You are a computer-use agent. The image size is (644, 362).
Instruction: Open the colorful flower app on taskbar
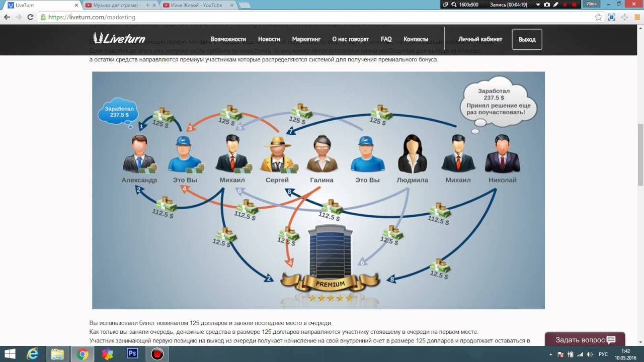click(x=107, y=354)
